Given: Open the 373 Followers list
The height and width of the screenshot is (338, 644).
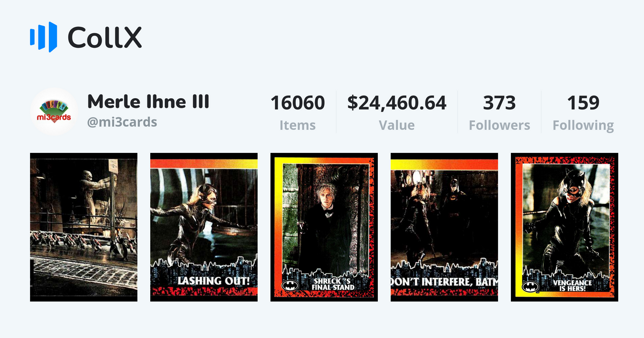Looking at the screenshot, I should 499,102.
